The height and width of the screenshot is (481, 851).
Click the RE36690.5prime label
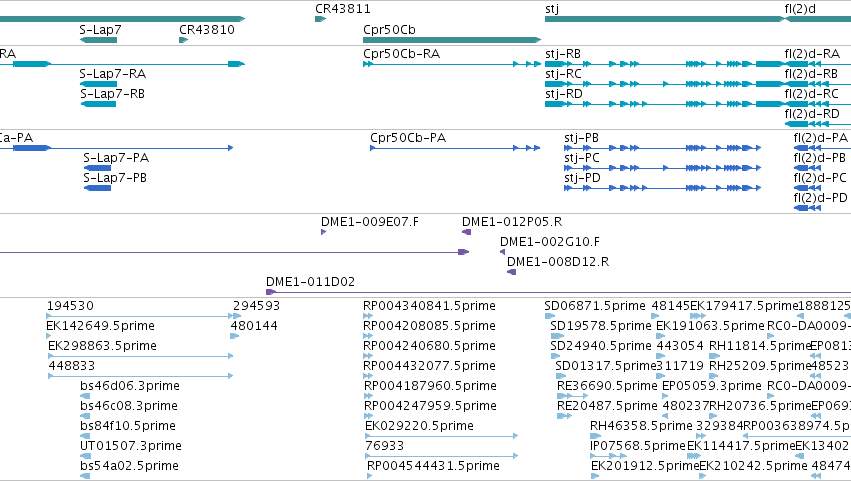coord(607,386)
